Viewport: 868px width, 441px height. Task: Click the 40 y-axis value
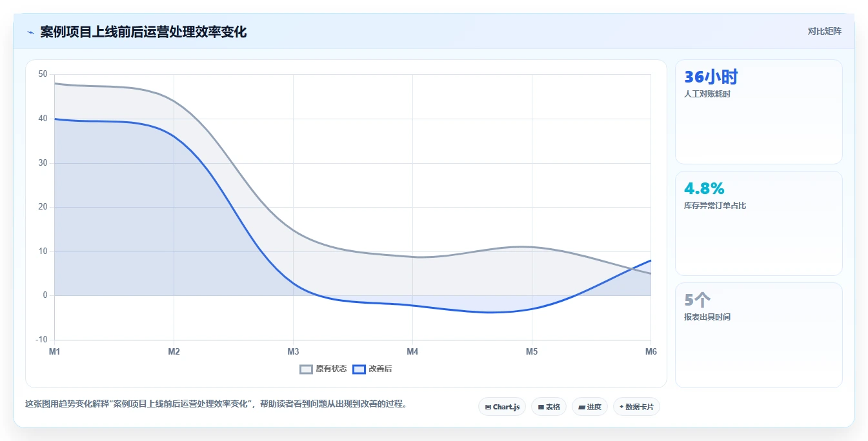click(43, 119)
